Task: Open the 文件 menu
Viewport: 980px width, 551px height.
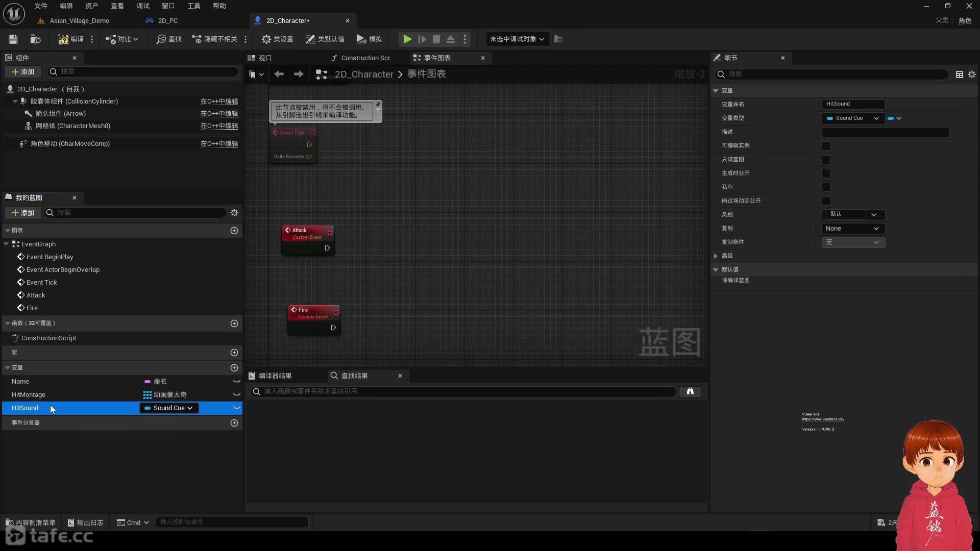Action: pyautogui.click(x=41, y=6)
